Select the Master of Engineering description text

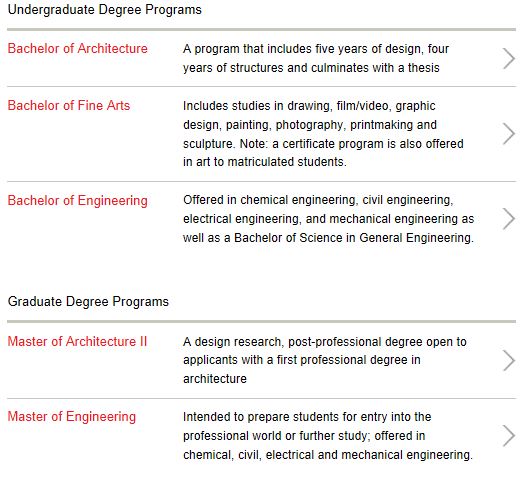pos(328,436)
